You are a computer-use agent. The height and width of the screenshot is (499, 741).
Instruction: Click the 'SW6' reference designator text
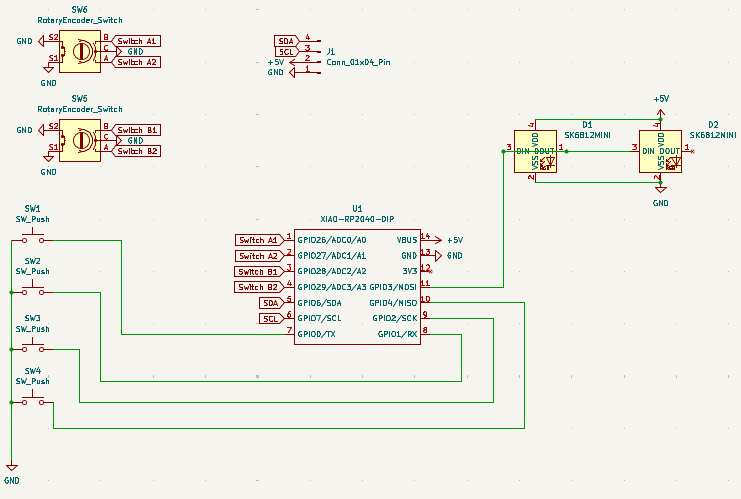coord(79,9)
